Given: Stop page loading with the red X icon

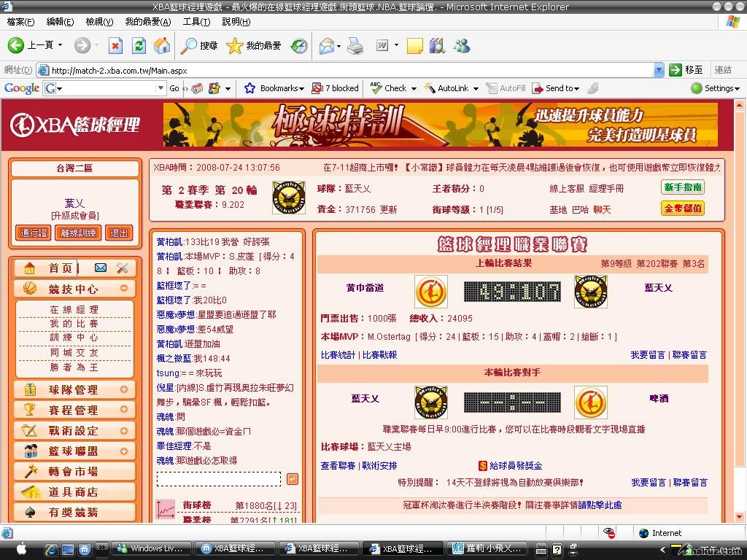Looking at the screenshot, I should pyautogui.click(x=115, y=46).
